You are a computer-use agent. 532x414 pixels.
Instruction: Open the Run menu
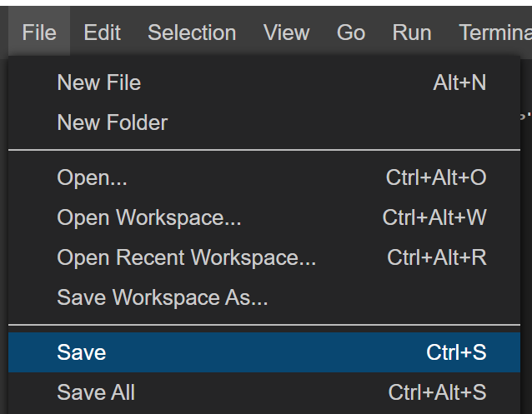tap(412, 32)
